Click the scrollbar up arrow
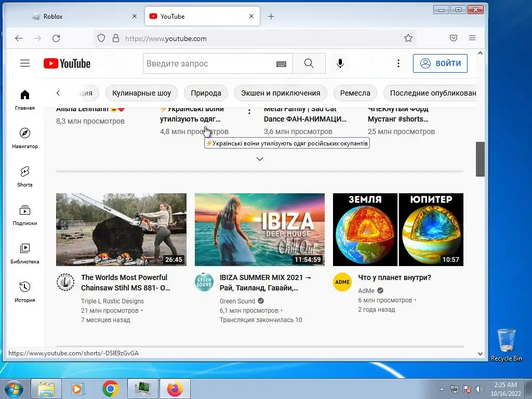 pos(480,53)
